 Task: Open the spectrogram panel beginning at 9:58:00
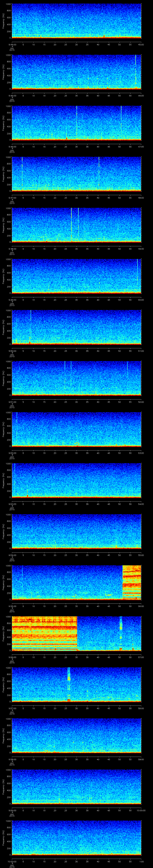[x=76, y=736]
